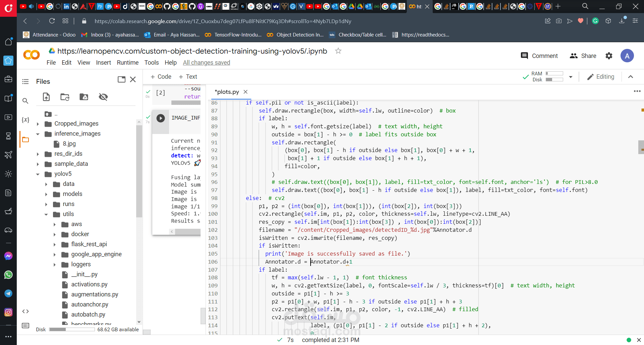The width and height of the screenshot is (644, 345).
Task: Open notebook settings gear icon
Action: click(x=609, y=56)
